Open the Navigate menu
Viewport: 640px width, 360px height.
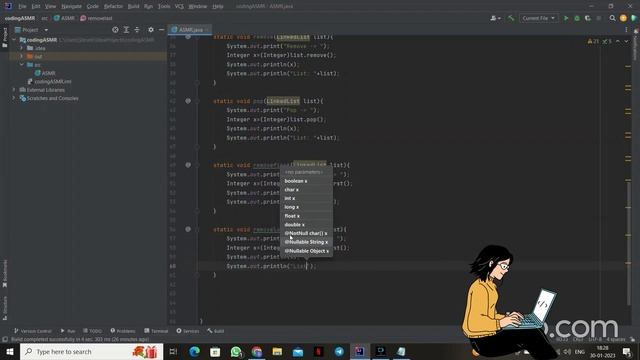click(71, 6)
